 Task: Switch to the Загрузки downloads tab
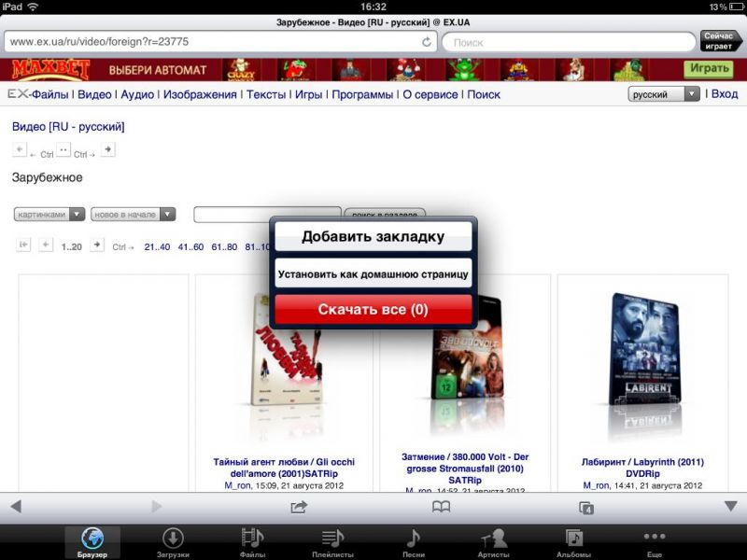pos(173,542)
